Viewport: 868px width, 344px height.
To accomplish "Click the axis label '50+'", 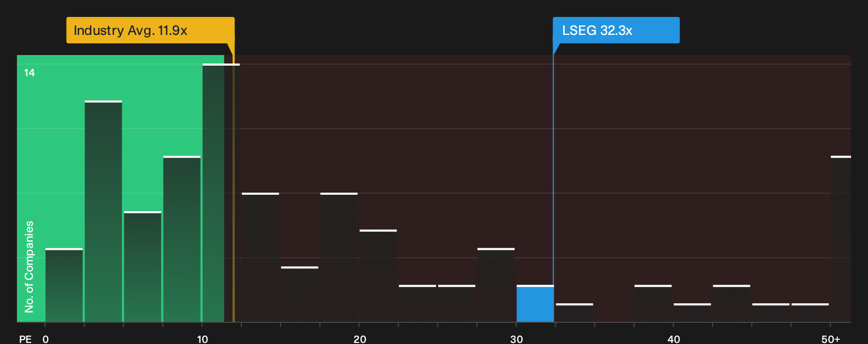I will pyautogui.click(x=831, y=339).
